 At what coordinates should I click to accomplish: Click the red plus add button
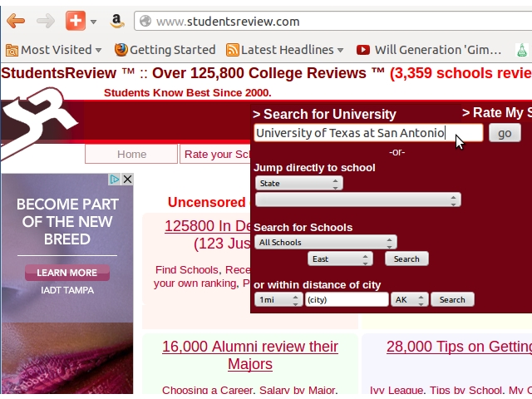(x=76, y=21)
